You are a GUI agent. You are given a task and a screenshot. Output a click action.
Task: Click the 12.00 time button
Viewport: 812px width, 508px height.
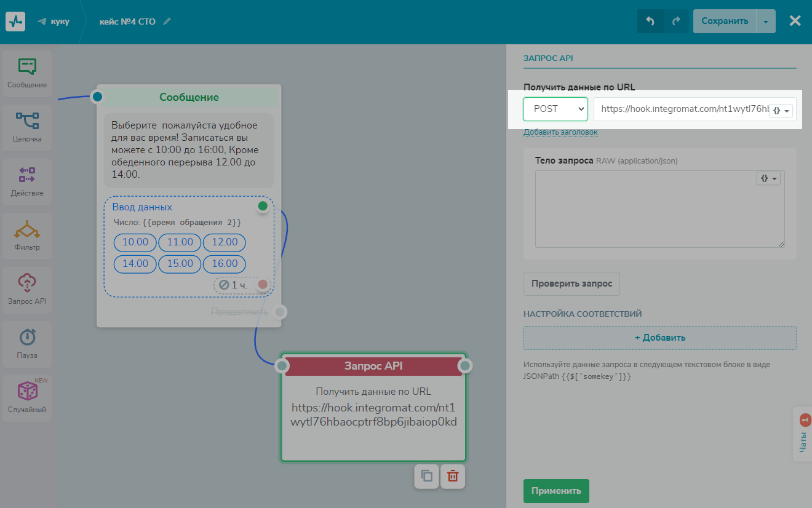point(225,242)
